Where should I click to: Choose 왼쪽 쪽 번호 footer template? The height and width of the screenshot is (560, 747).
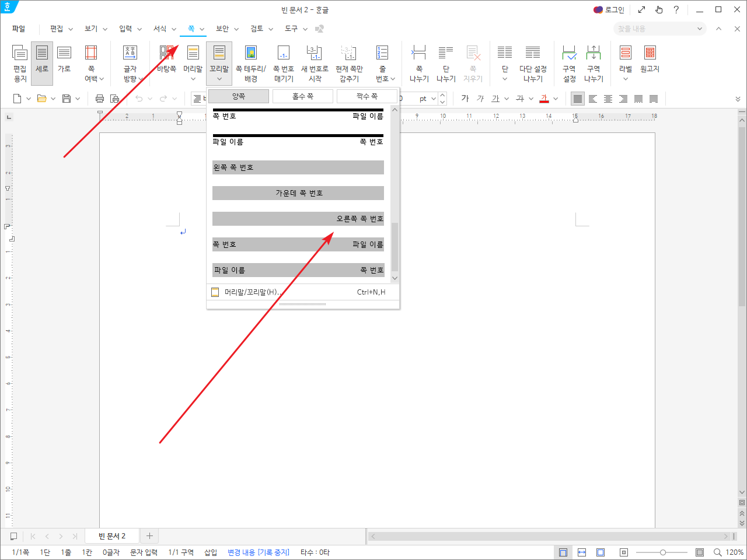pyautogui.click(x=298, y=167)
